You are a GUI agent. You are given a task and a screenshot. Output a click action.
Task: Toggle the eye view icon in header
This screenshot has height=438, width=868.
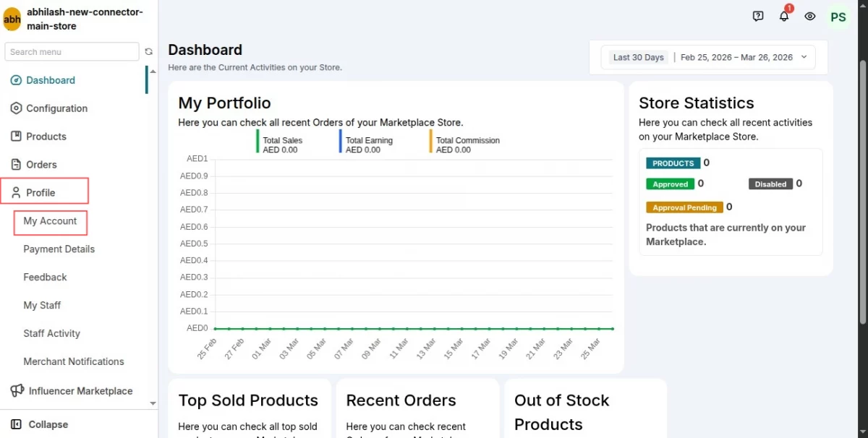[810, 16]
